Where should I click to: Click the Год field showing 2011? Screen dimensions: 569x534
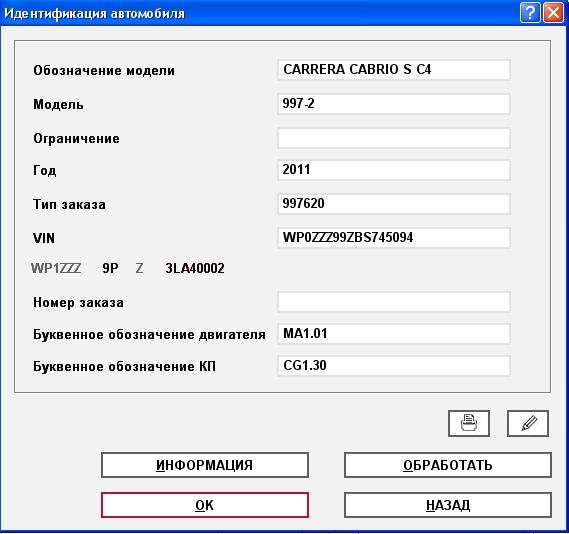394,170
